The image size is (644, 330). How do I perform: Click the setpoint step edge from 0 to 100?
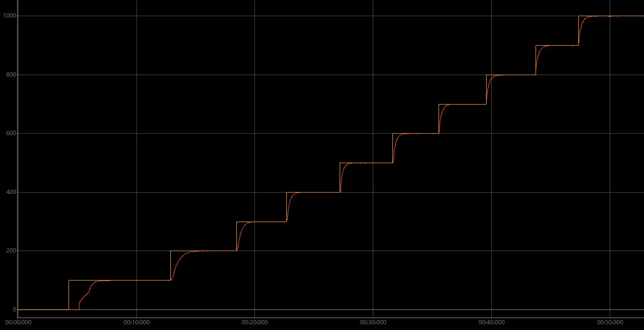coord(69,295)
